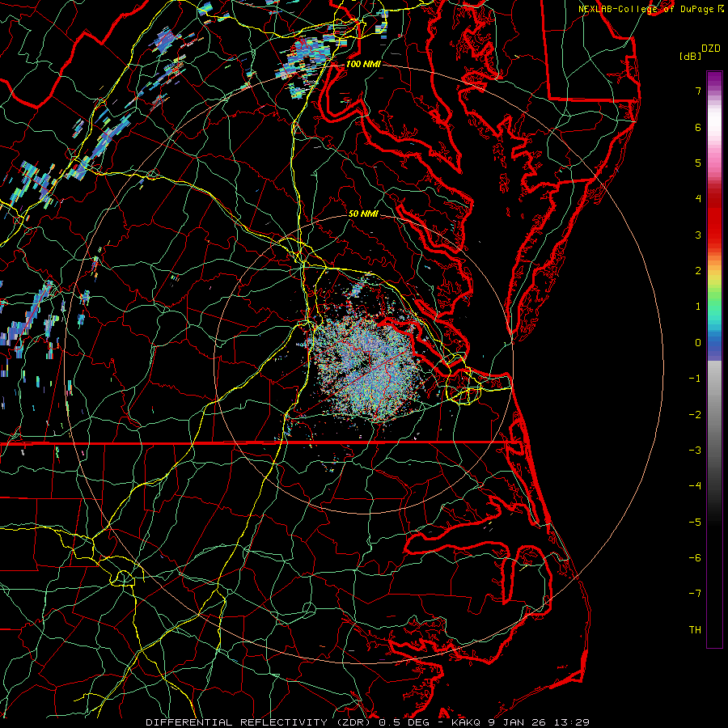Click the -6 value on the color scale
728x728 pixels.
pyautogui.click(x=695, y=558)
